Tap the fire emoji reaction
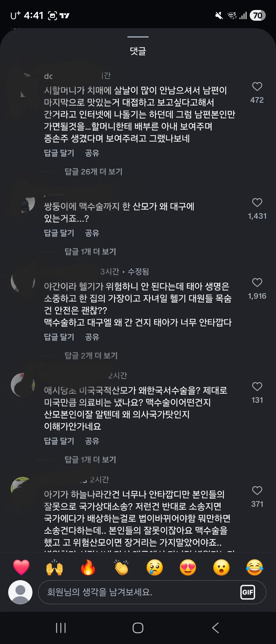 [88, 567]
